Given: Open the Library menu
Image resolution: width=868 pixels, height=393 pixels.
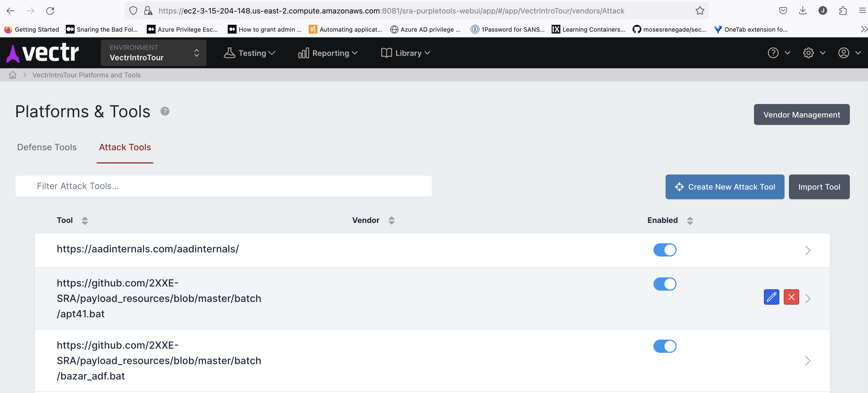Looking at the screenshot, I should [x=405, y=53].
